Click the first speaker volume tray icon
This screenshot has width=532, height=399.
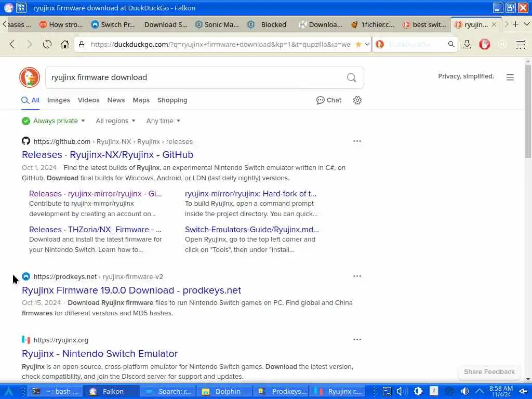click(x=402, y=392)
